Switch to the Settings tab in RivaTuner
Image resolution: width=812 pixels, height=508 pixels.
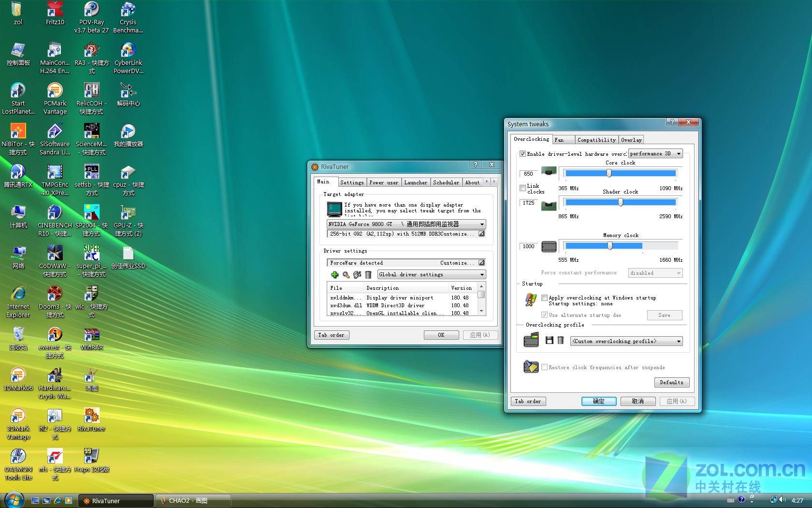[352, 182]
